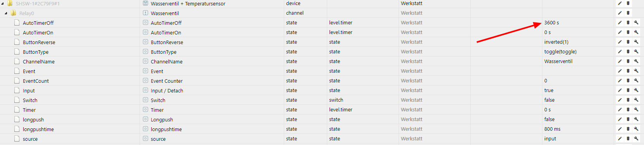
Task: Delete the AutoTimerOn object via trash icon
Action: [x=628, y=32]
